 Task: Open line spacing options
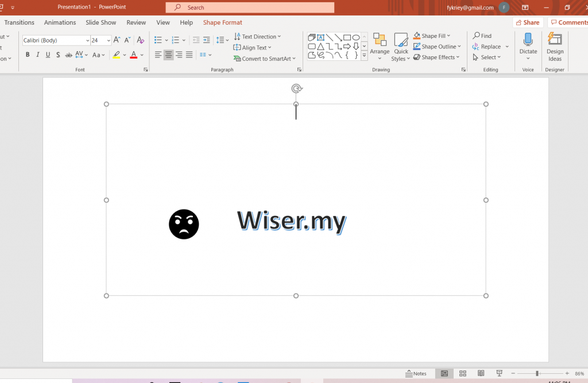coord(222,40)
